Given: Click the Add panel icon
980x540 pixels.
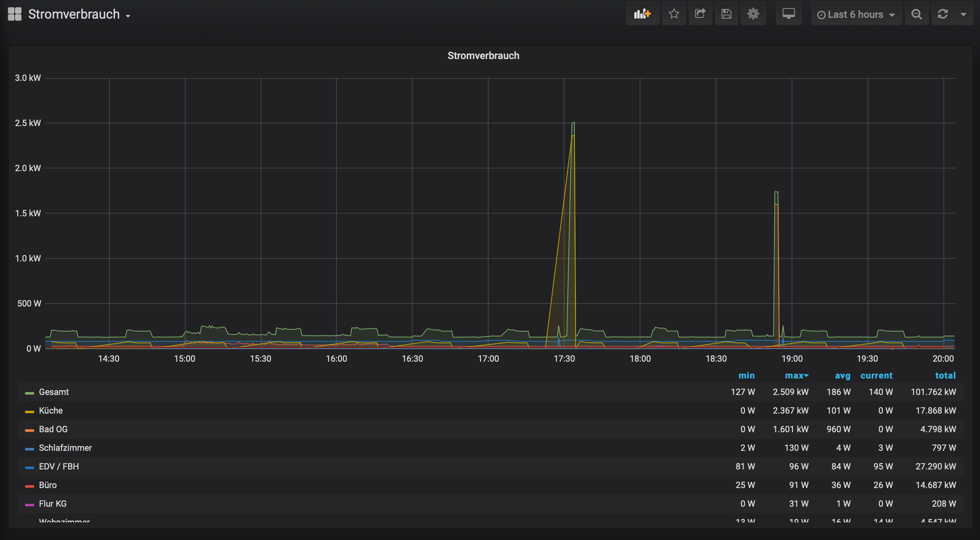Looking at the screenshot, I should click(642, 14).
